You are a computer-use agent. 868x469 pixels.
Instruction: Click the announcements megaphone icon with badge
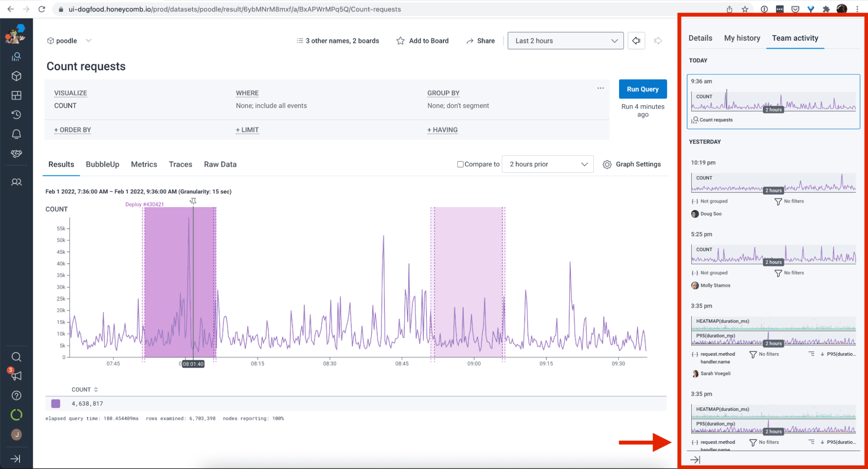(16, 376)
